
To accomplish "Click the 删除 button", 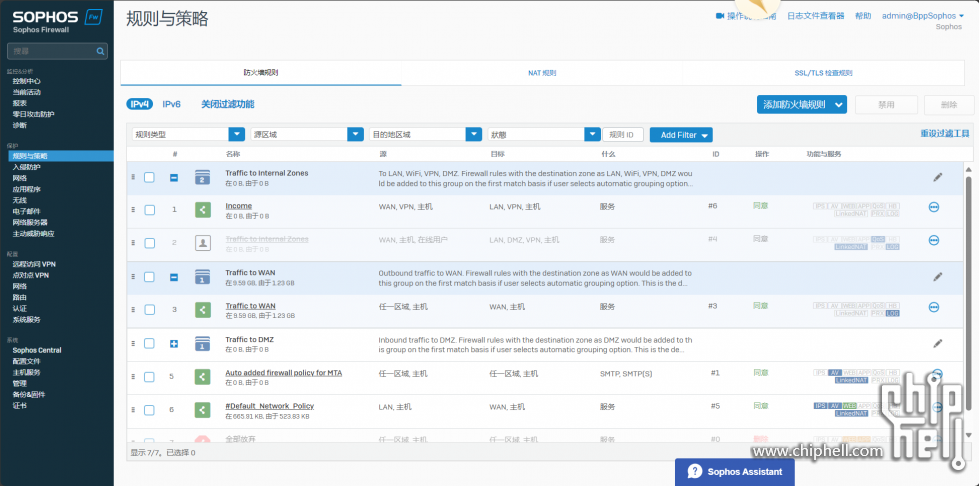I will 949,105.
